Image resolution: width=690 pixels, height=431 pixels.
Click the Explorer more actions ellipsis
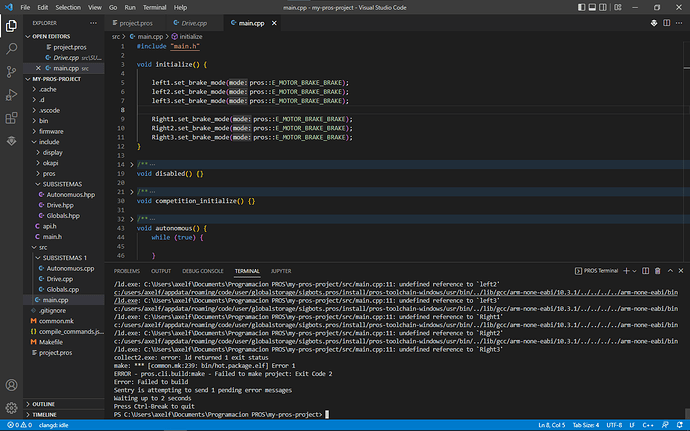(x=93, y=23)
